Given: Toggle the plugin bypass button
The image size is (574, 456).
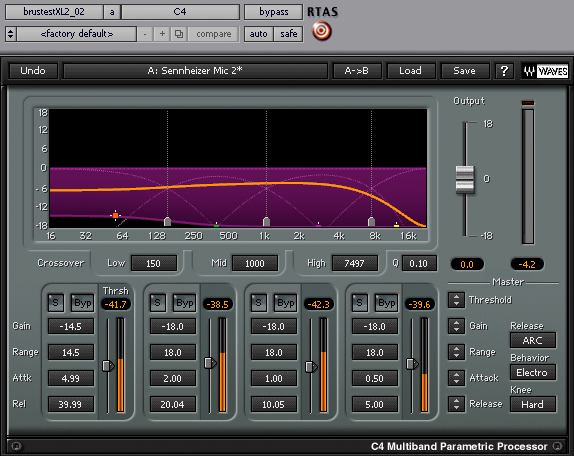Looking at the screenshot, I should click(273, 12).
